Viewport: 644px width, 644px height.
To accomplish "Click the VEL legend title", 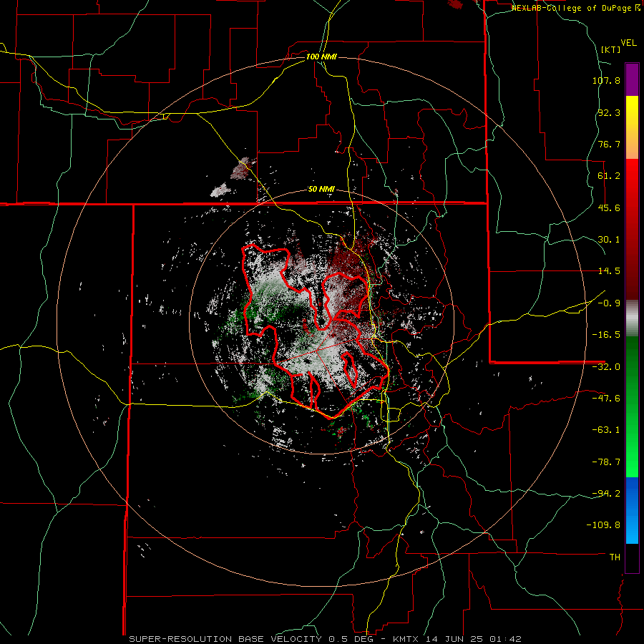I will point(629,43).
